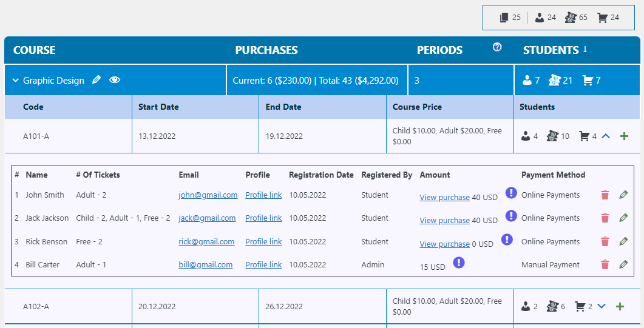Click the pencil icon beside Graphic Design
The image size is (644, 328).
point(96,80)
